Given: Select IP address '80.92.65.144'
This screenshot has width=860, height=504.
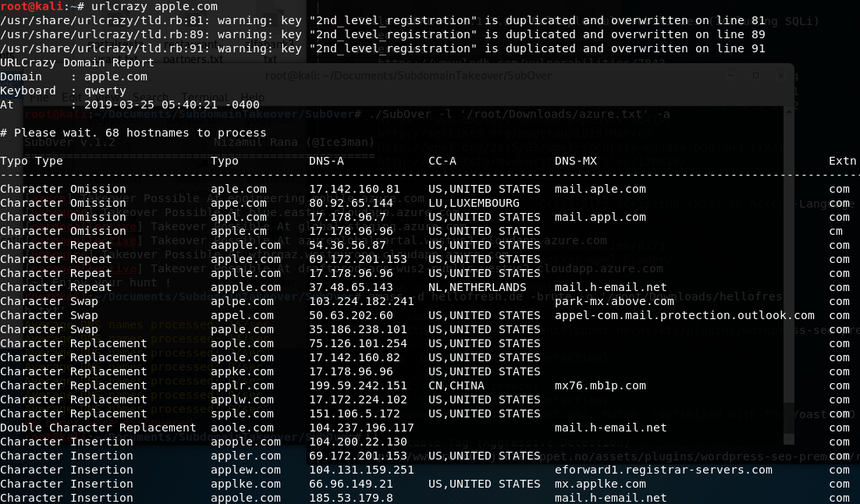Looking at the screenshot, I should 351,203.
